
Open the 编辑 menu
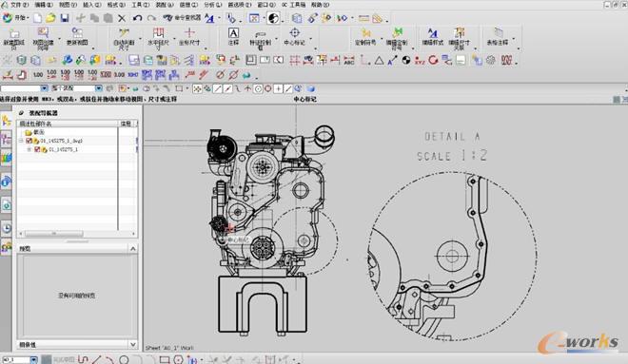point(43,5)
